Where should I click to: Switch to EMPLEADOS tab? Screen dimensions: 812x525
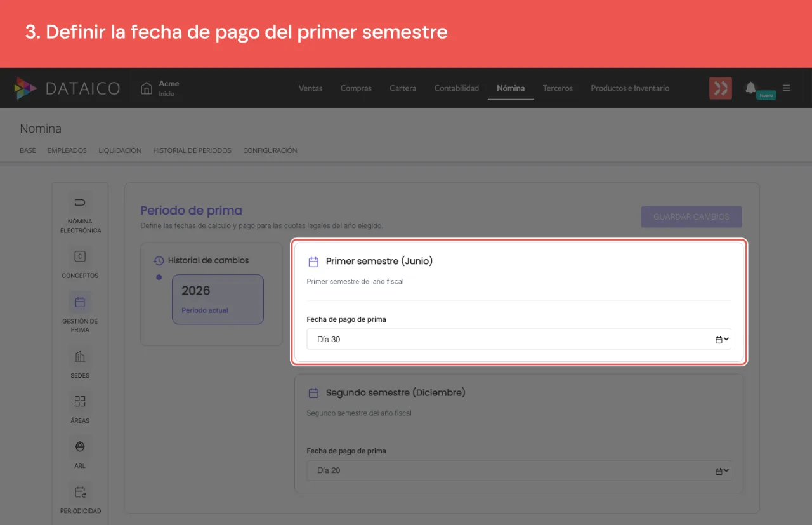click(x=67, y=150)
